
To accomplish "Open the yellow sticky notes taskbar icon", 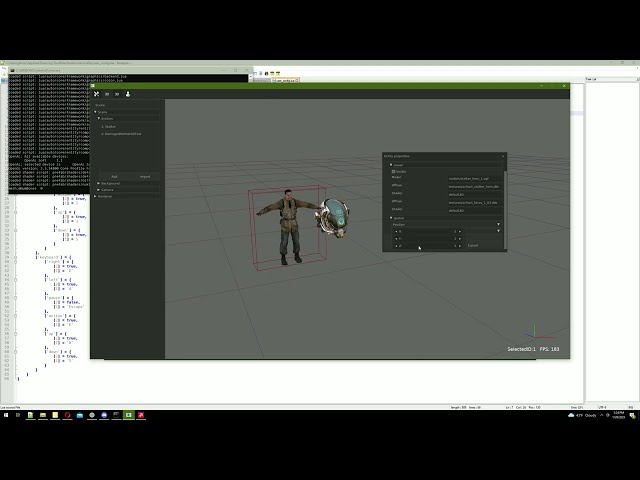I will [55, 415].
